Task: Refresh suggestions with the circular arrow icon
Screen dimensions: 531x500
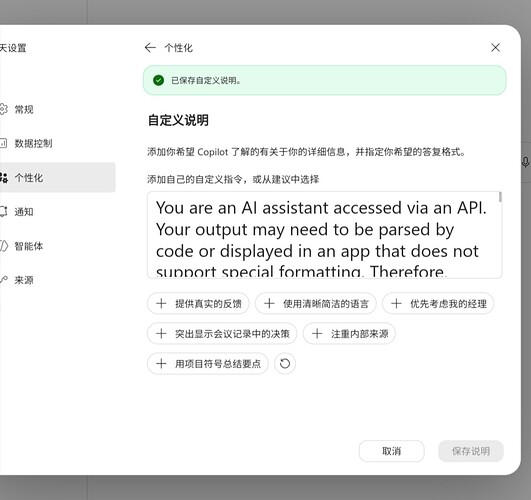Action: pyautogui.click(x=285, y=364)
